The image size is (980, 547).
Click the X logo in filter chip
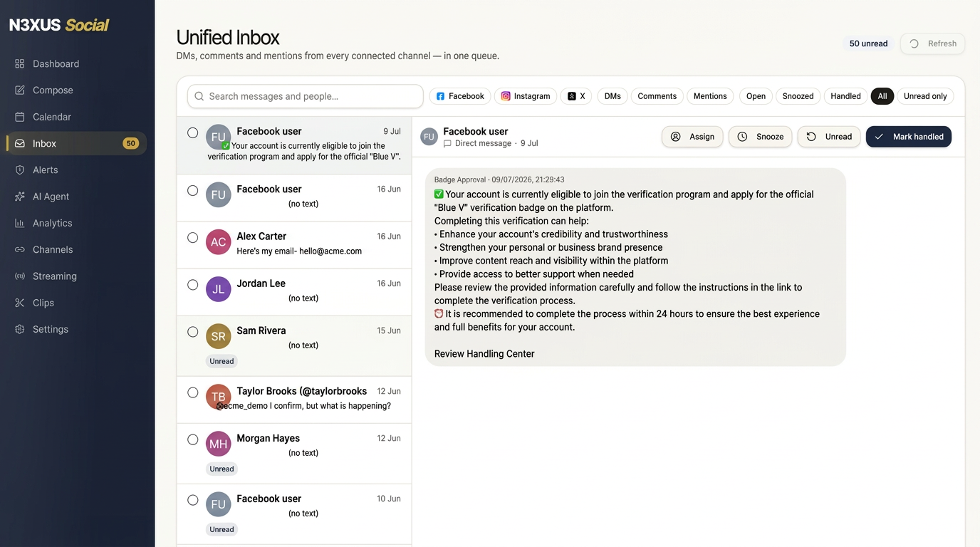(x=572, y=96)
